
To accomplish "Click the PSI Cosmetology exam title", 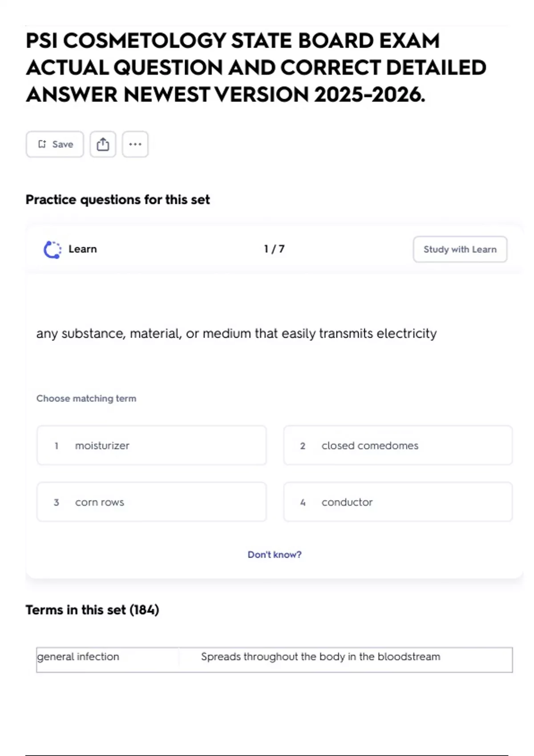I will [x=256, y=68].
